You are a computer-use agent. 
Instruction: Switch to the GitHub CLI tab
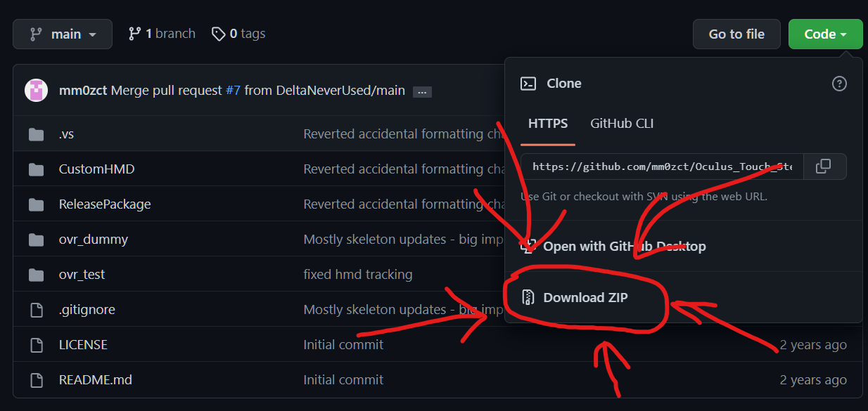(x=622, y=124)
